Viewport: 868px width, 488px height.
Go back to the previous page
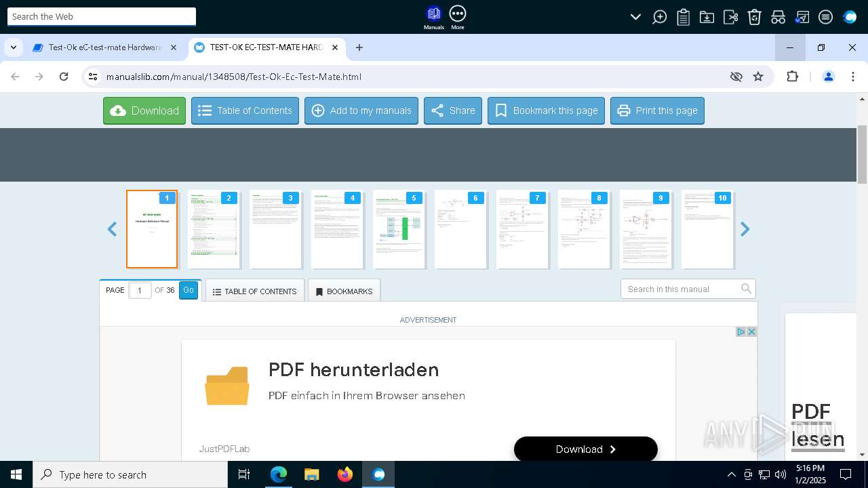[x=15, y=77]
